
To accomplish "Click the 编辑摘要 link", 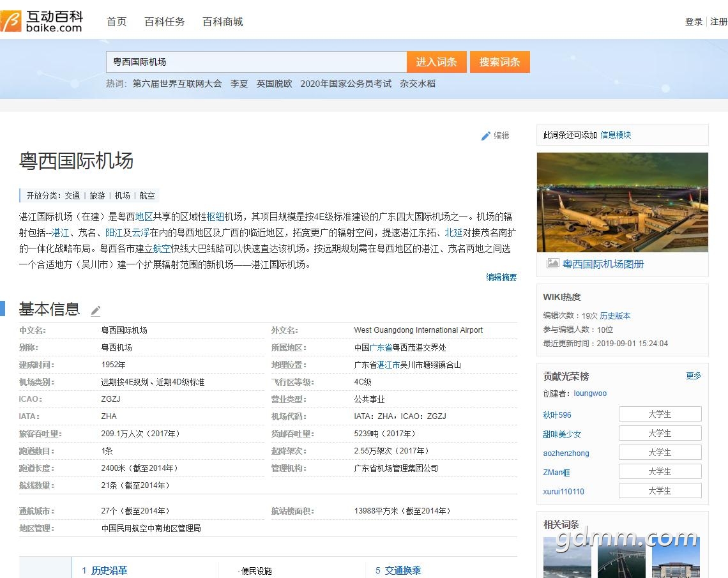I will click(501, 277).
